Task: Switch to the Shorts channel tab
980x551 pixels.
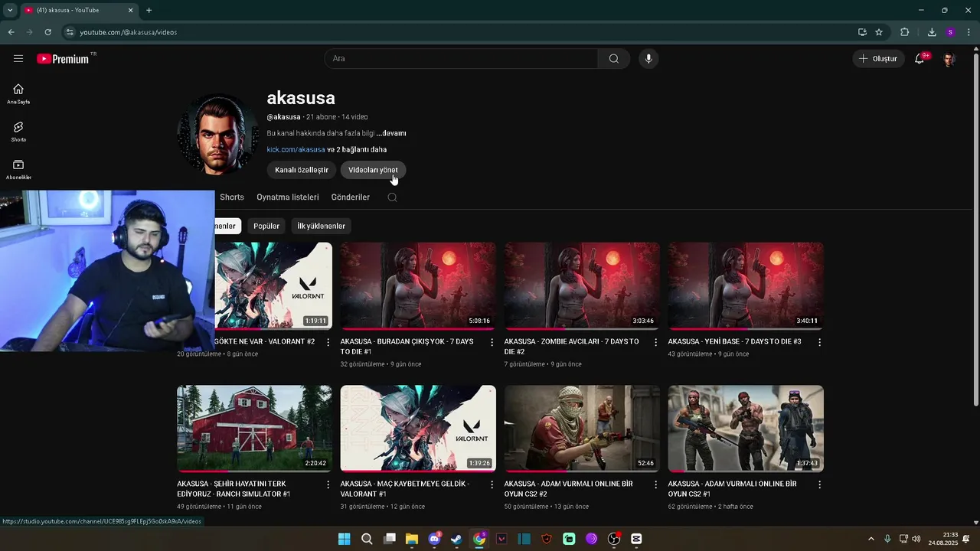Action: point(232,197)
